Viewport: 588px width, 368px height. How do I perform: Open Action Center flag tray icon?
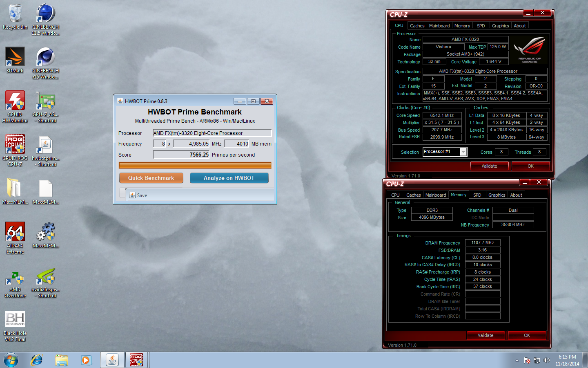527,360
